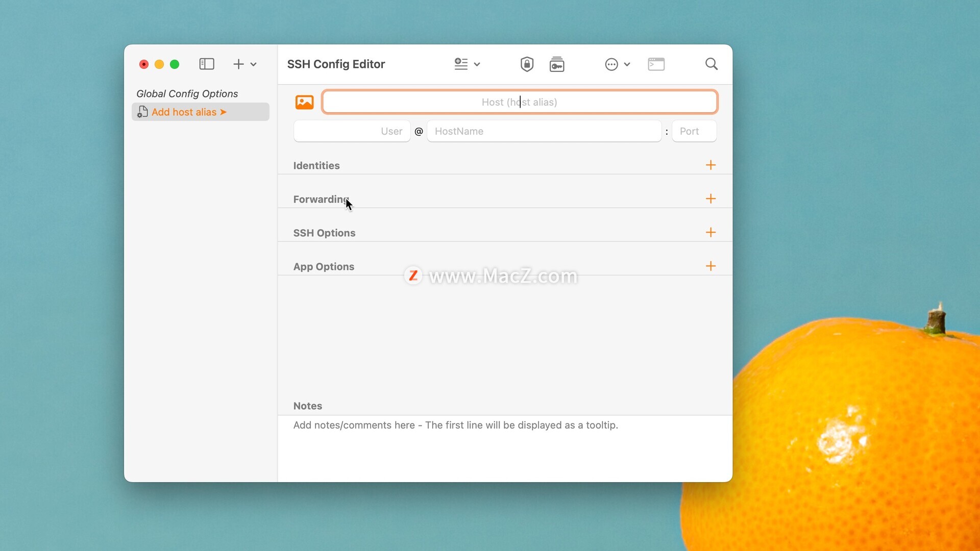Click the SSH Config Editor title
980x551 pixels.
pos(336,64)
